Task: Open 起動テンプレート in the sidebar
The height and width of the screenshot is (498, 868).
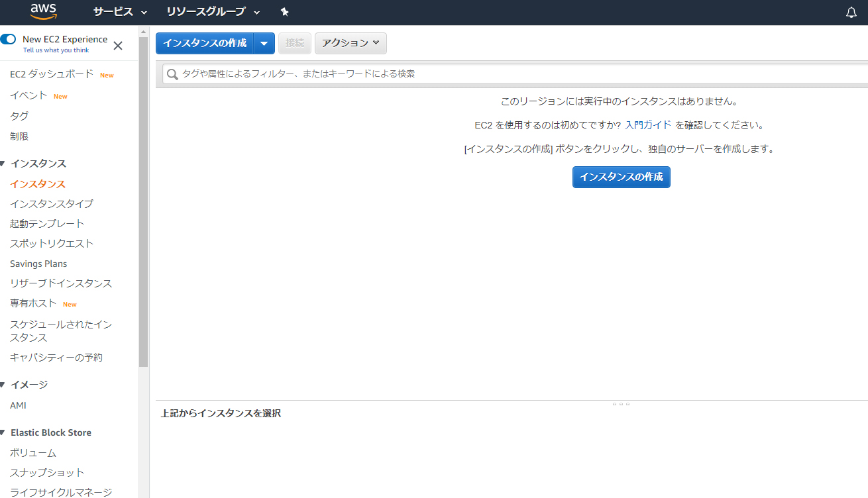Action: tap(47, 224)
